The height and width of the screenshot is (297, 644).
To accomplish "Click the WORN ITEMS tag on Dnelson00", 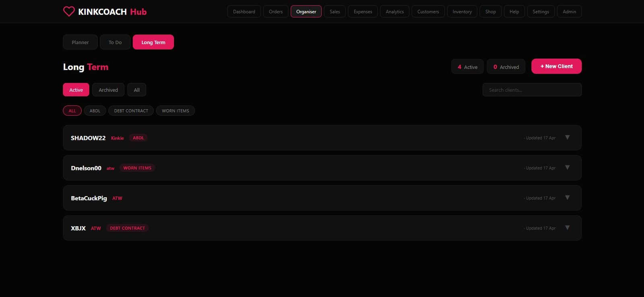I will pos(137,168).
